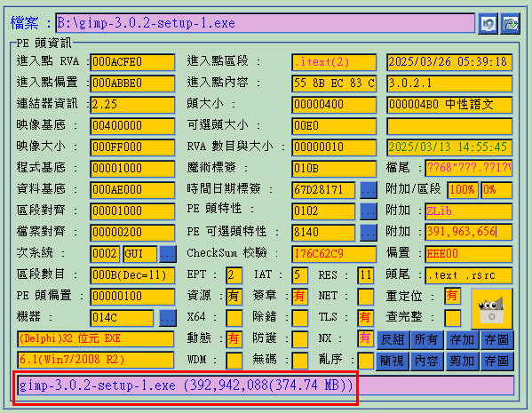The image size is (532, 413).
Task: Click the 反組 disassemble button
Action: pyautogui.click(x=393, y=340)
